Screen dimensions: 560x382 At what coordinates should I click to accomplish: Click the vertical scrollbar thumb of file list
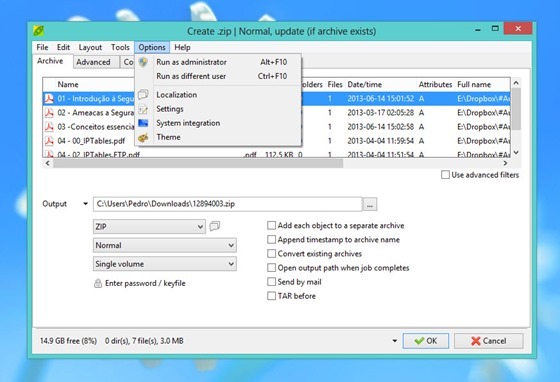click(x=516, y=110)
